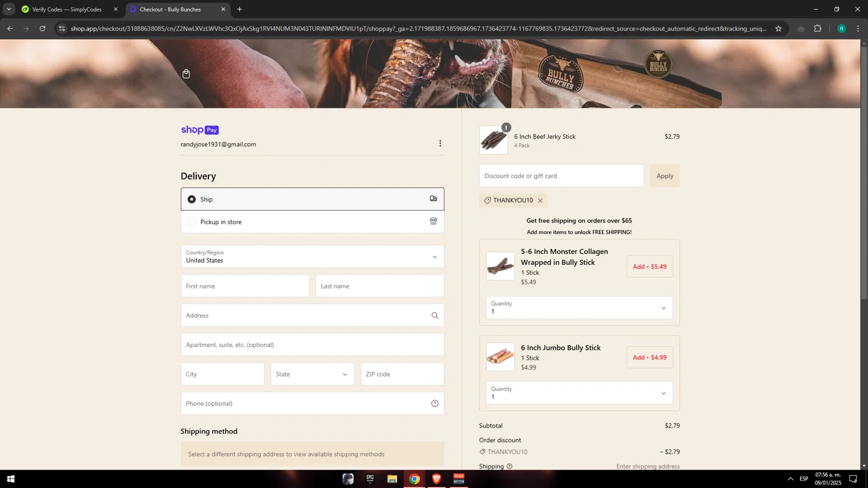
Task: Click the Phone (optional) field
Action: pyautogui.click(x=312, y=404)
